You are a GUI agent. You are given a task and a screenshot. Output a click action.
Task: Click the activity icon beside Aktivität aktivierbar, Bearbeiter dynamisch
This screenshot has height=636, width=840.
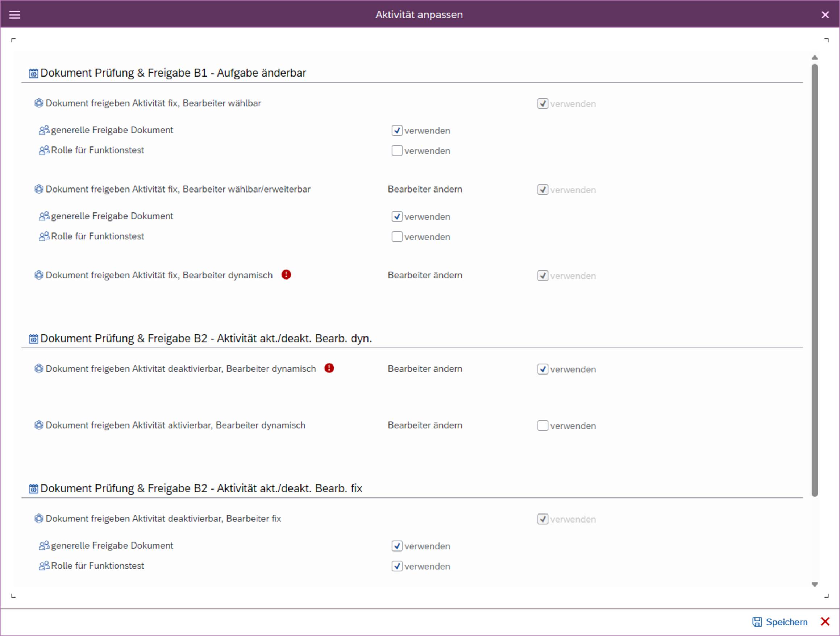point(39,425)
